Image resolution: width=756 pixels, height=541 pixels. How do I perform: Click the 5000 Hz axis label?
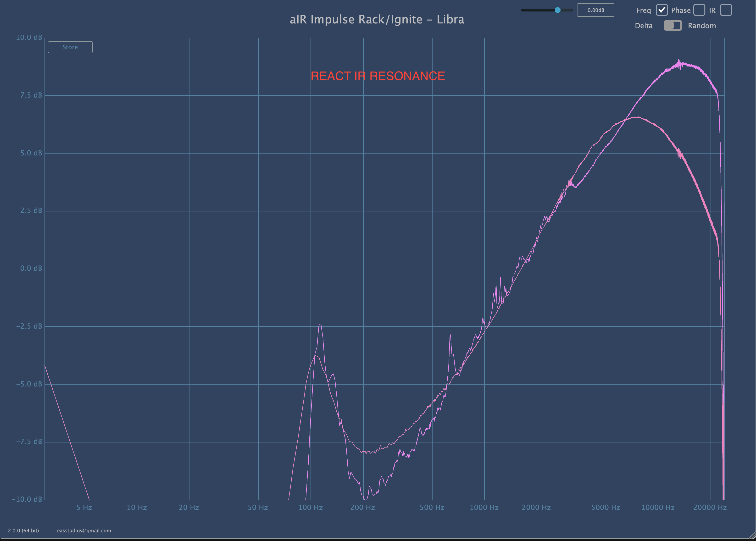click(x=606, y=507)
